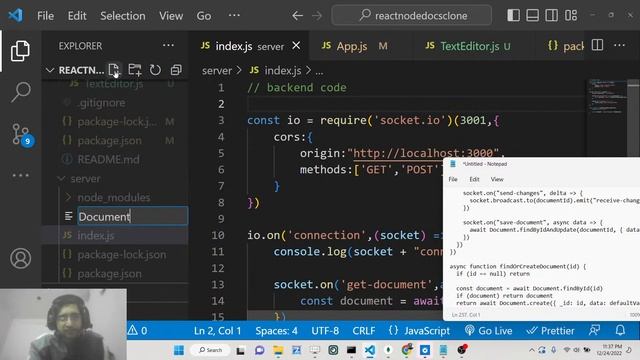The width and height of the screenshot is (640, 360).
Task: Toggle the primary side bar layout button
Action: point(513,15)
